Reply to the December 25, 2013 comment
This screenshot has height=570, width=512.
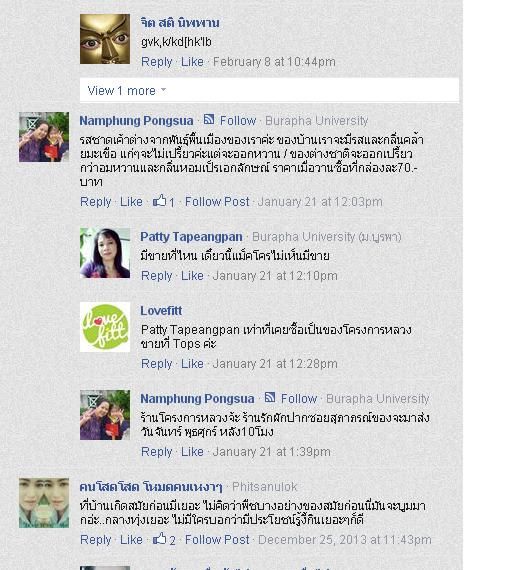click(96, 540)
